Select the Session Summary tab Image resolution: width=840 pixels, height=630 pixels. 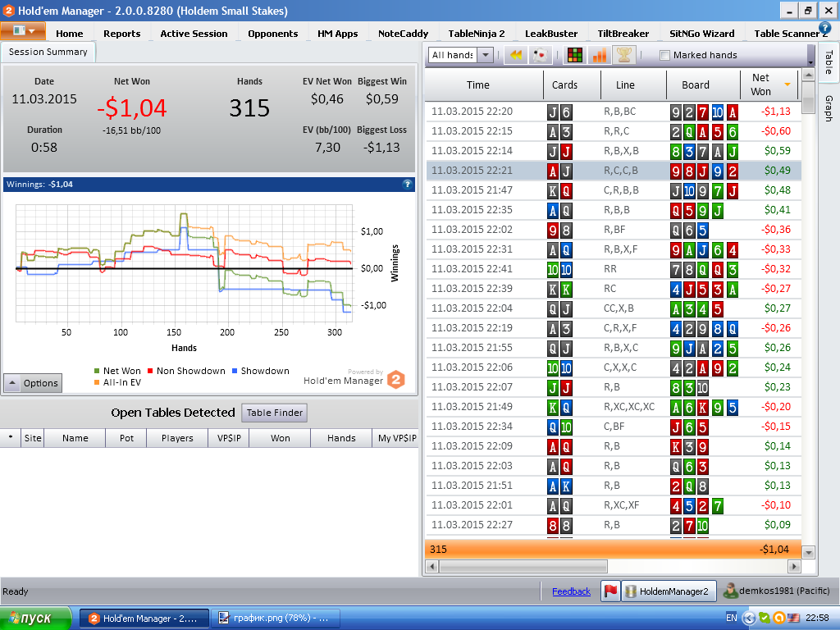tap(48, 52)
